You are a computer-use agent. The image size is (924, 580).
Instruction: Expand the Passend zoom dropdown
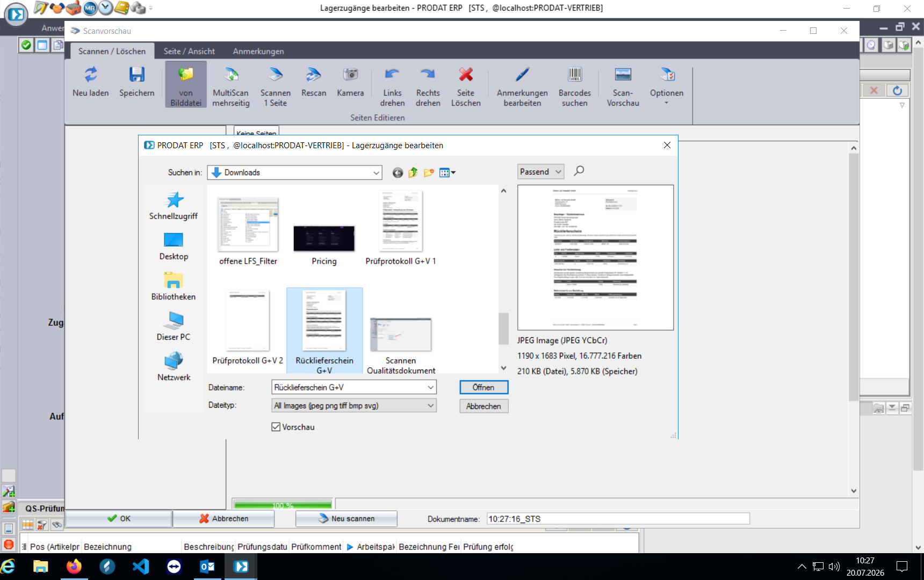point(540,172)
